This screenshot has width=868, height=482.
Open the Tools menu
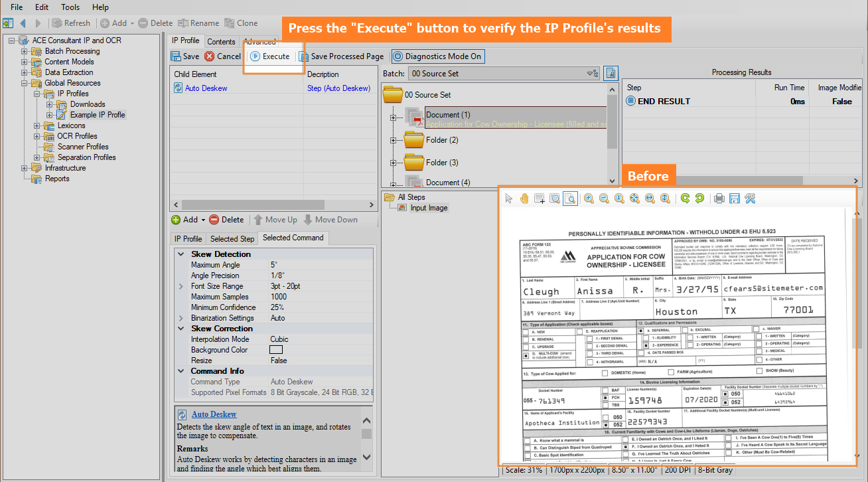pyautogui.click(x=70, y=7)
